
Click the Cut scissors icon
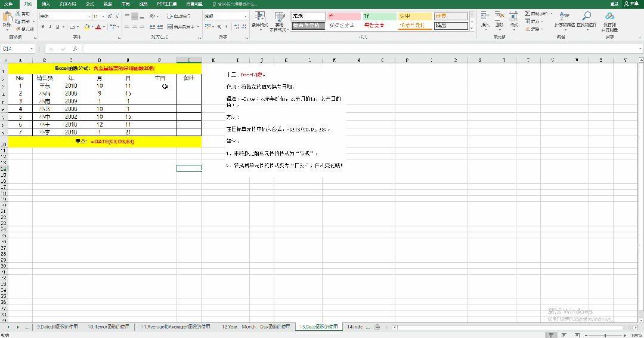tap(18, 14)
